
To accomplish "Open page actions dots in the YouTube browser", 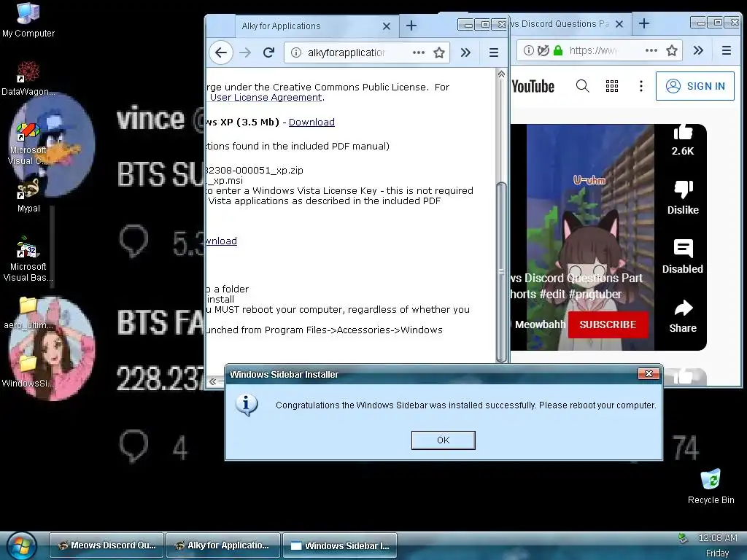I will tap(651, 50).
